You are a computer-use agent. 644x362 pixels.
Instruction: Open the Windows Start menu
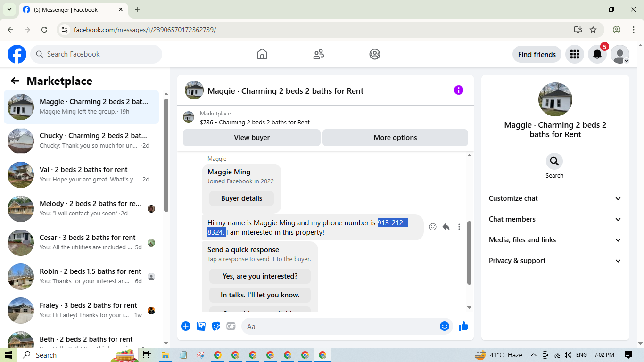(9, 355)
